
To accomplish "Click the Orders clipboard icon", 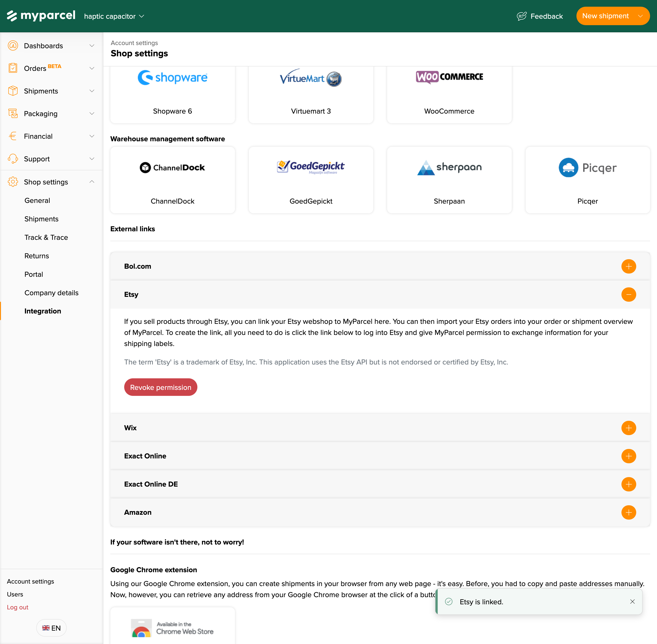I will pos(13,68).
